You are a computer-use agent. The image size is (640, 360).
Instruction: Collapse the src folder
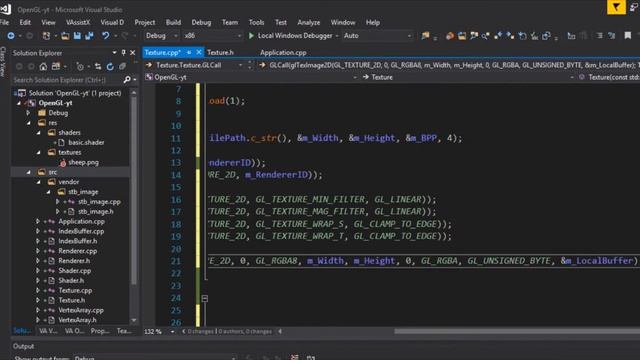click(29, 172)
